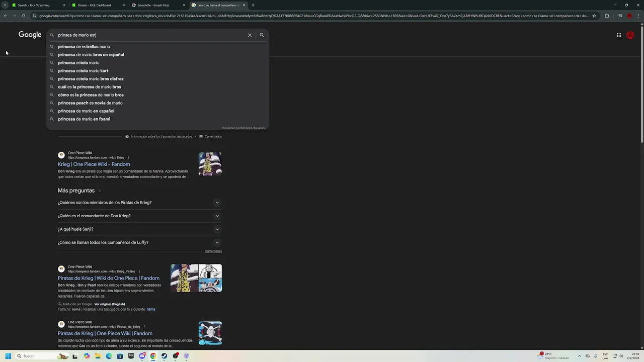Search instead with 'llama' link
The width and height of the screenshot is (644, 362).
click(151, 309)
